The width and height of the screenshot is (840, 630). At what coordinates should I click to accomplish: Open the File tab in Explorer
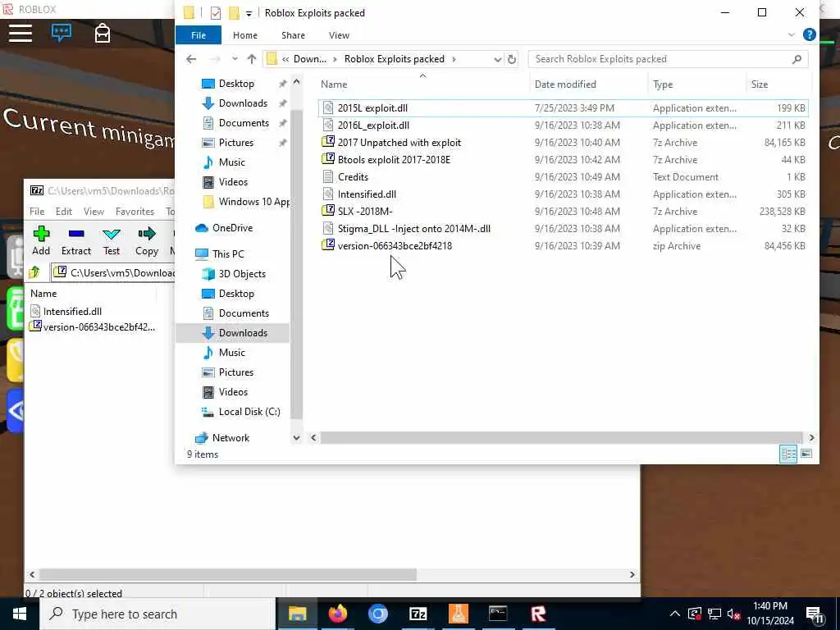199,34
